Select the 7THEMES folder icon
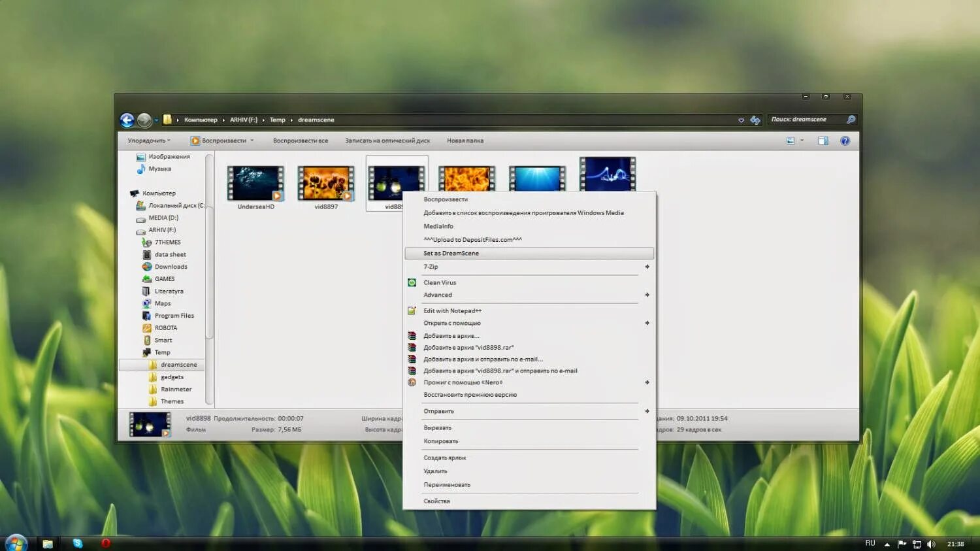The width and height of the screenshot is (980, 551). tap(147, 242)
